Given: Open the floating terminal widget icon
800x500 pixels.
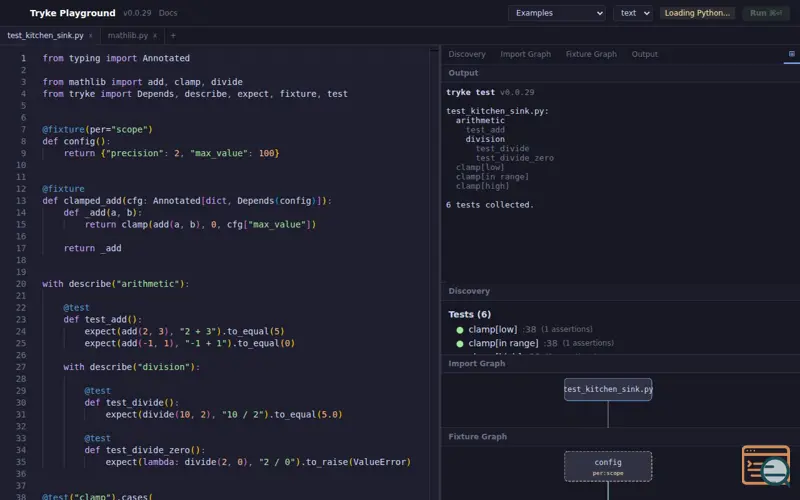Looking at the screenshot, I should pyautogui.click(x=766, y=465).
